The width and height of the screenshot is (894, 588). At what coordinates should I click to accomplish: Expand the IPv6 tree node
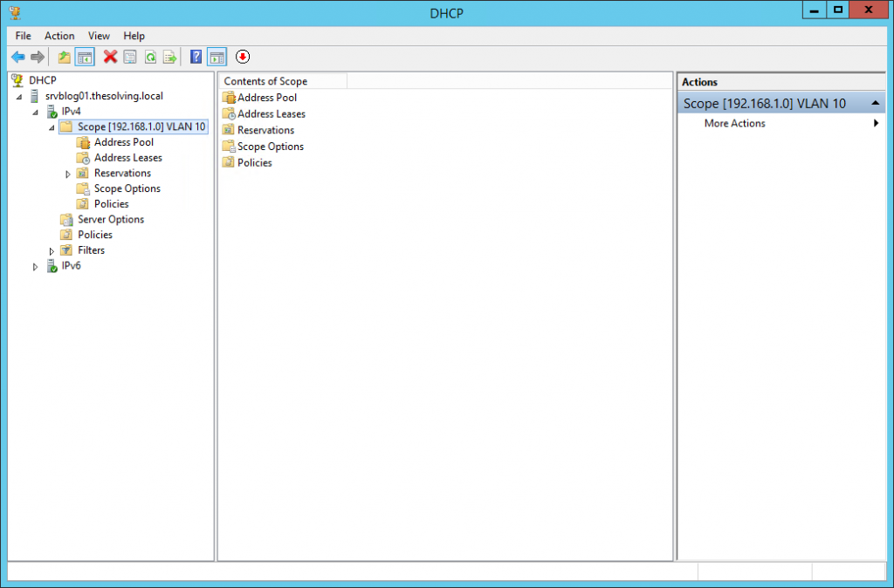coord(35,265)
